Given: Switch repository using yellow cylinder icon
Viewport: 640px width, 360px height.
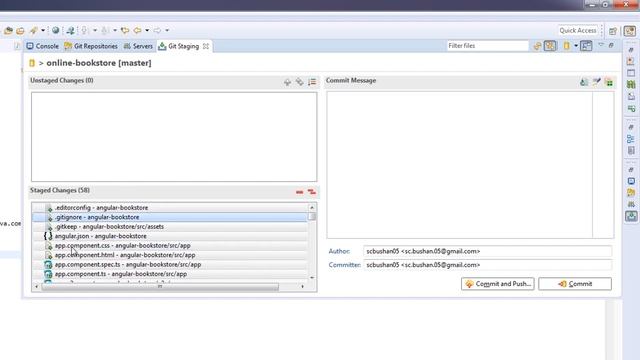Looking at the screenshot, I should point(567,46).
